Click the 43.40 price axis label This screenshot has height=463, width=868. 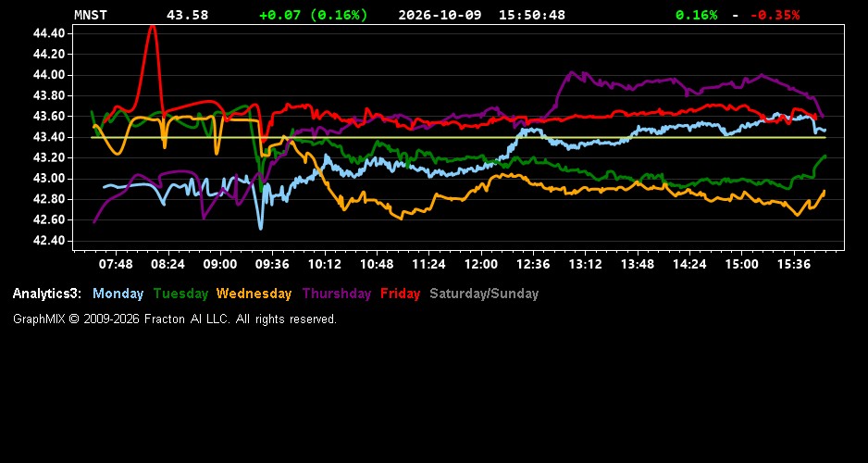tap(49, 137)
